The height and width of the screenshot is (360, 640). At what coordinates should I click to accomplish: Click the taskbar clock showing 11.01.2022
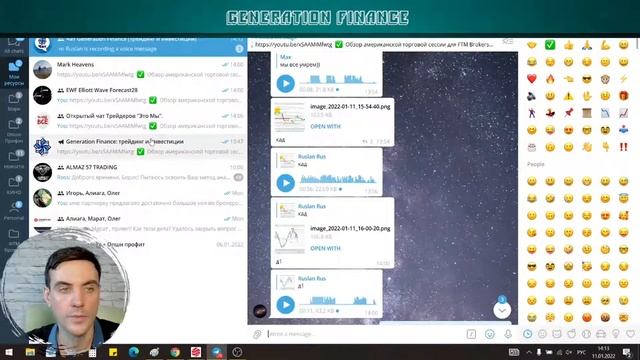[x=604, y=352]
